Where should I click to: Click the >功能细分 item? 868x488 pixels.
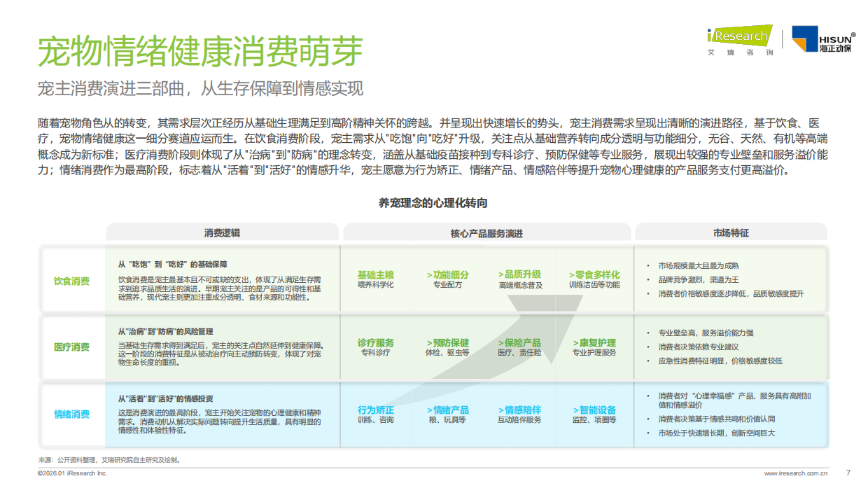click(448, 274)
